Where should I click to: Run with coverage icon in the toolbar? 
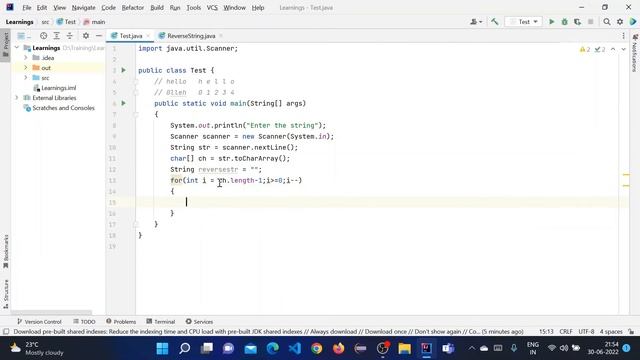coord(577,22)
